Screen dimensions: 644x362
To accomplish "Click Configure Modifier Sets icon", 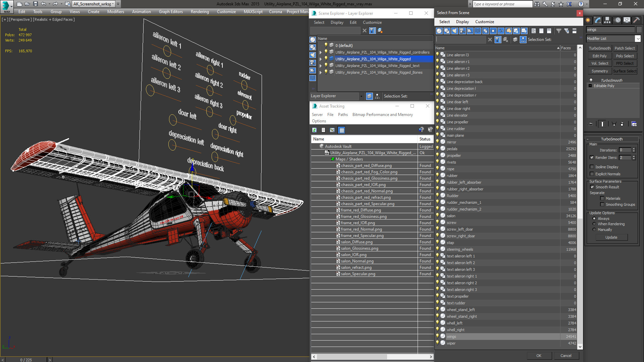I will pyautogui.click(x=634, y=124).
